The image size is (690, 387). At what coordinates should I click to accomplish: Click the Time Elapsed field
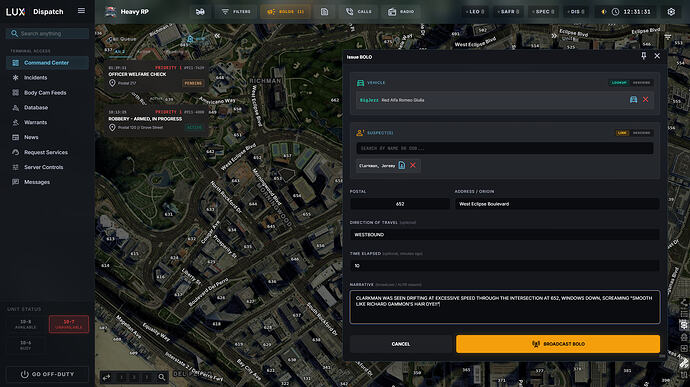(505, 265)
